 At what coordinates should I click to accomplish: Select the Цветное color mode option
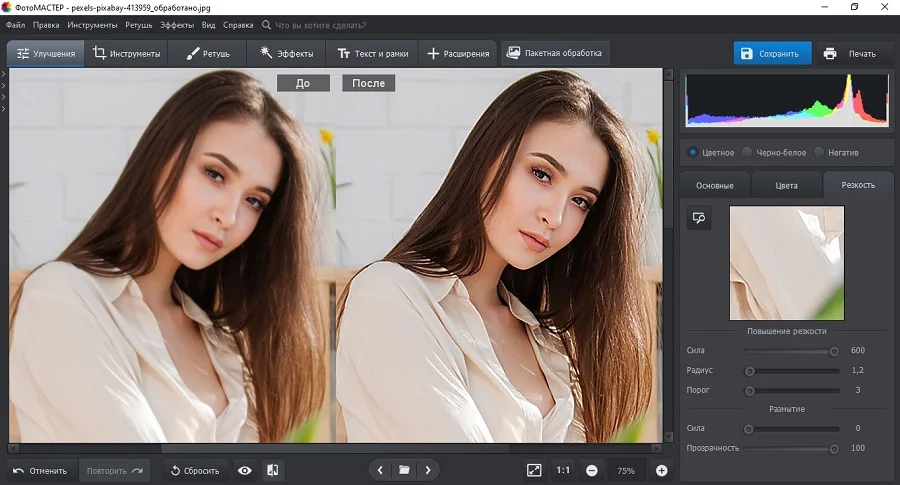pyautogui.click(x=694, y=153)
